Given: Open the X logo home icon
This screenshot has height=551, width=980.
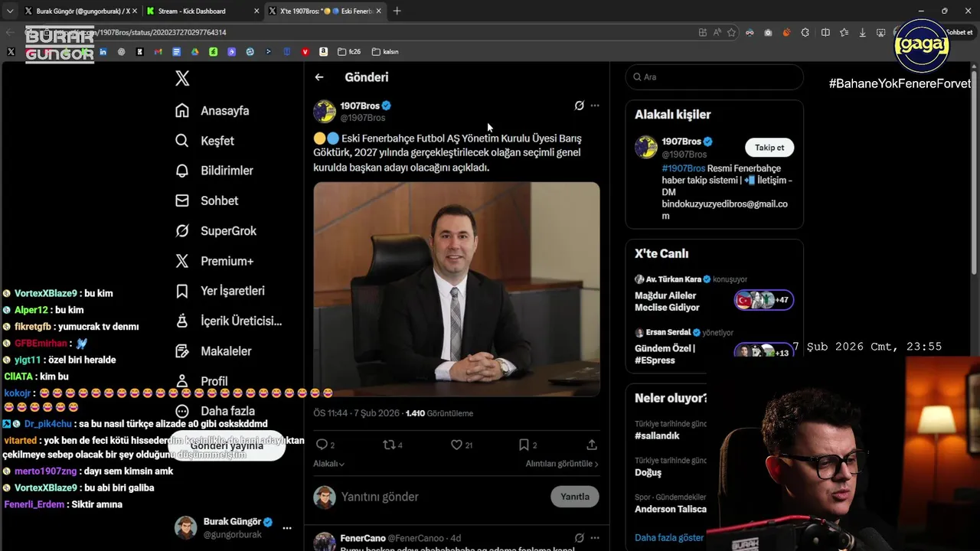Looking at the screenshot, I should point(182,78).
